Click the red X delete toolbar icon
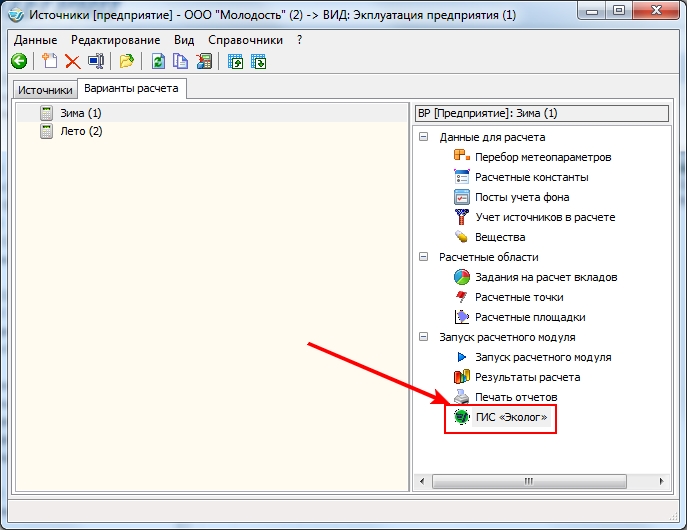The image size is (687, 530). (x=72, y=62)
